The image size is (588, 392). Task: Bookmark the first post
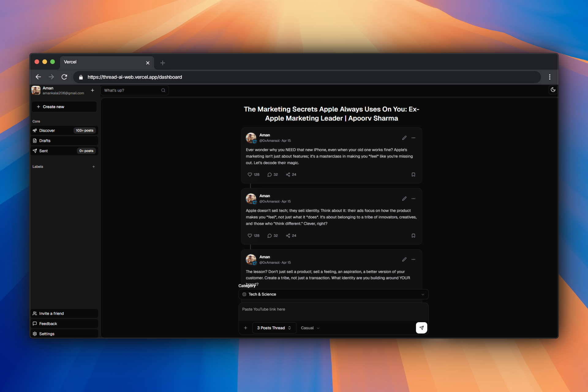[x=413, y=175]
